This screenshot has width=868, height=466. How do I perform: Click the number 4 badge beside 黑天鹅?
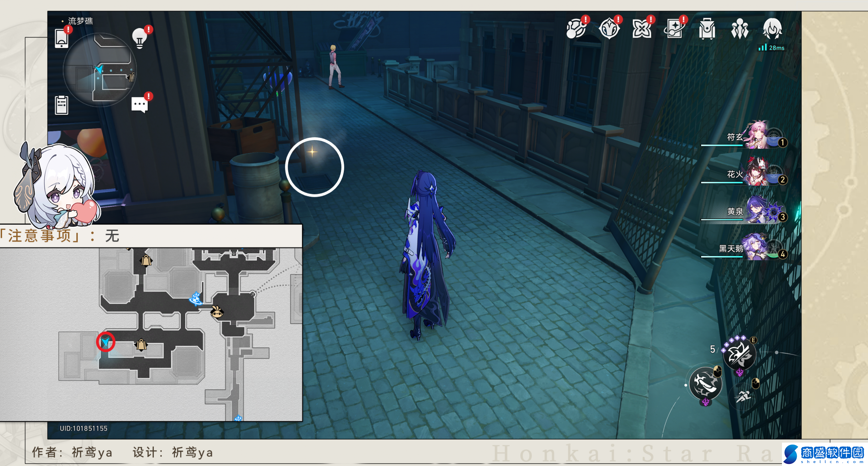tap(783, 254)
